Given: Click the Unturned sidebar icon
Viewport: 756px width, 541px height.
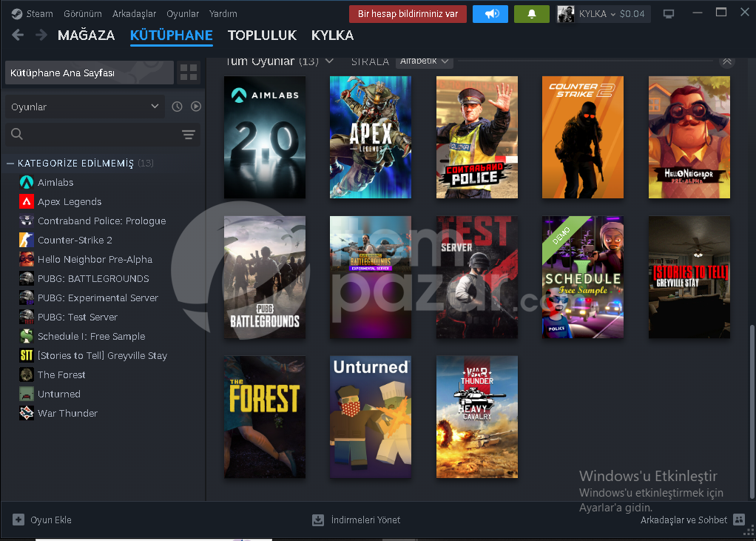Looking at the screenshot, I should click(x=27, y=394).
